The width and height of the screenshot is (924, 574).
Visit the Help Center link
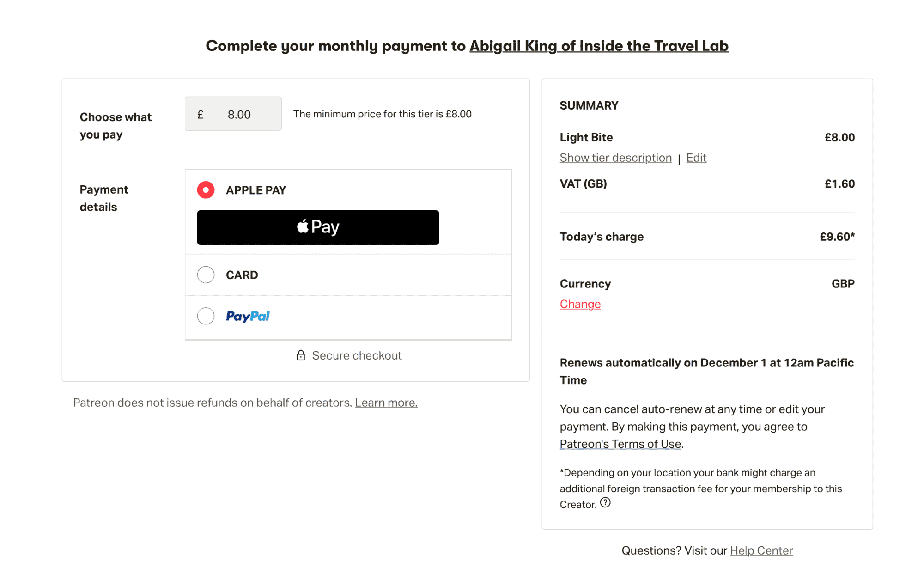(761, 551)
